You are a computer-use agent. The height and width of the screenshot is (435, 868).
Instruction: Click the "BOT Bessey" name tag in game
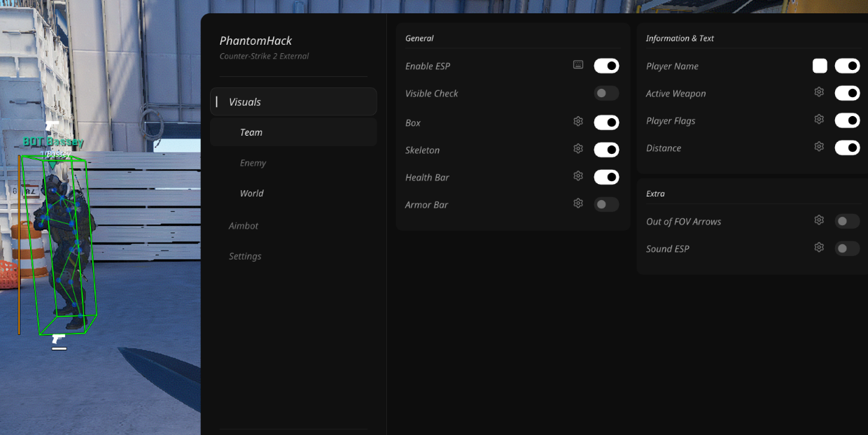pos(53,142)
